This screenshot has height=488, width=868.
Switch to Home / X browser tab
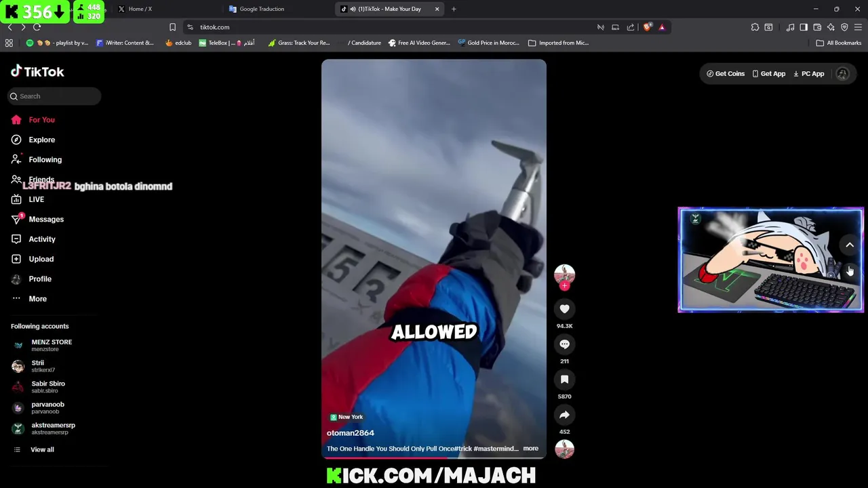tap(140, 9)
